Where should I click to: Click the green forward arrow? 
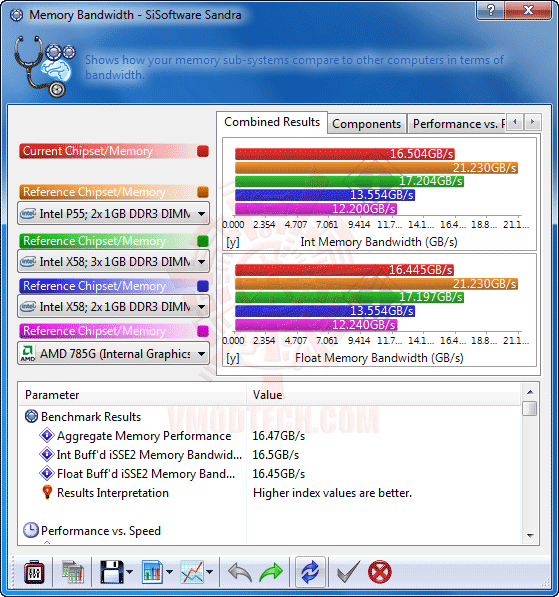coord(271,572)
